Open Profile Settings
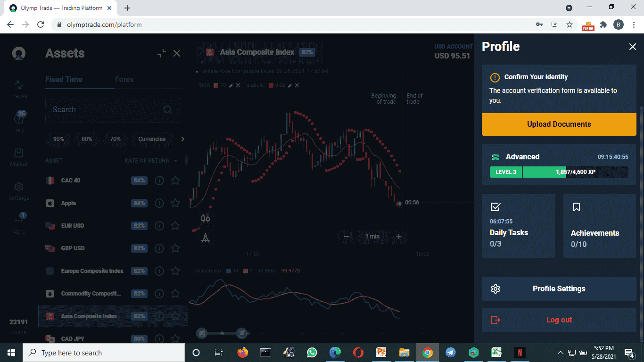Screen dimensions: 644x362 pos(559,289)
